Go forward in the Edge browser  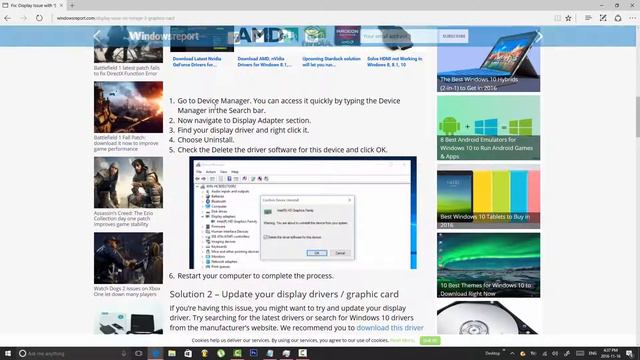pyautogui.click(x=23, y=18)
